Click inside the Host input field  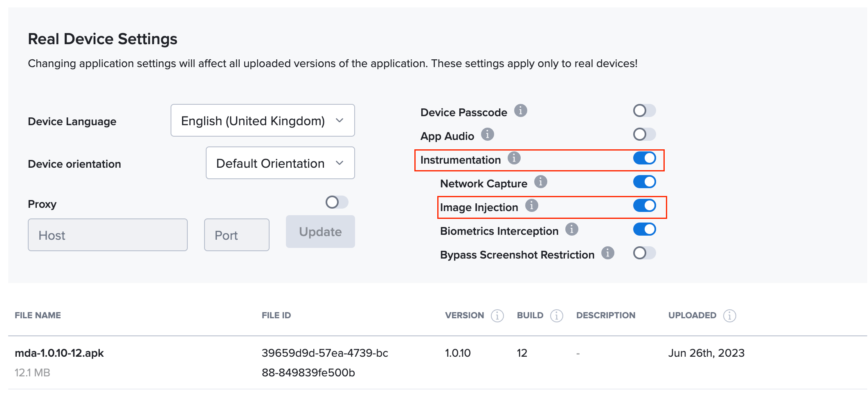point(108,235)
